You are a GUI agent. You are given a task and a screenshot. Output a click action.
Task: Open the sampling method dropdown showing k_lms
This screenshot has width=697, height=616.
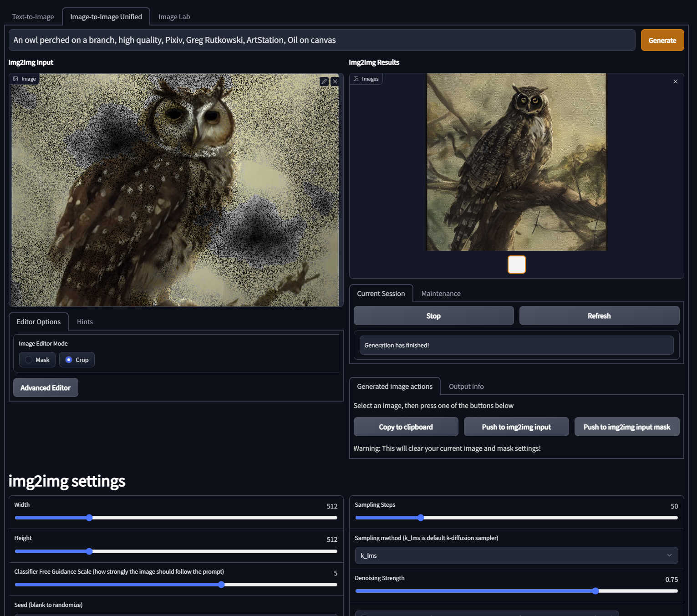516,555
